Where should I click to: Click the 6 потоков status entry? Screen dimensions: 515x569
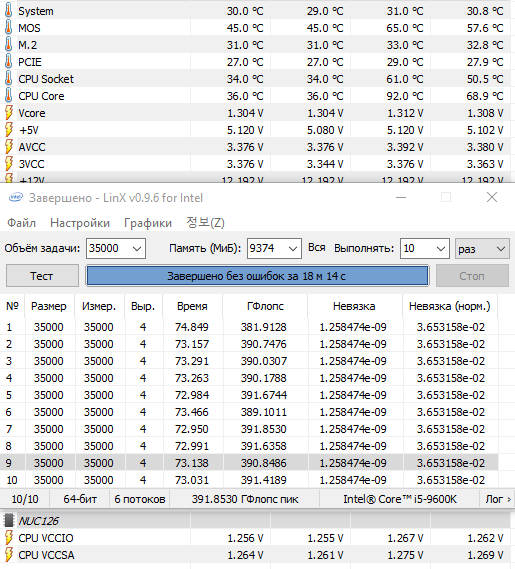coord(140,499)
